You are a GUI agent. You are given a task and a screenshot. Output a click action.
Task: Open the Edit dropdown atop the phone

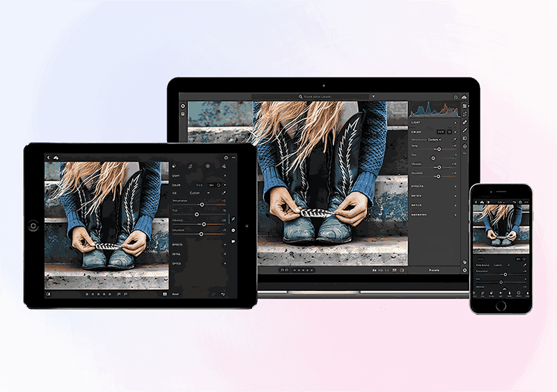[501, 202]
